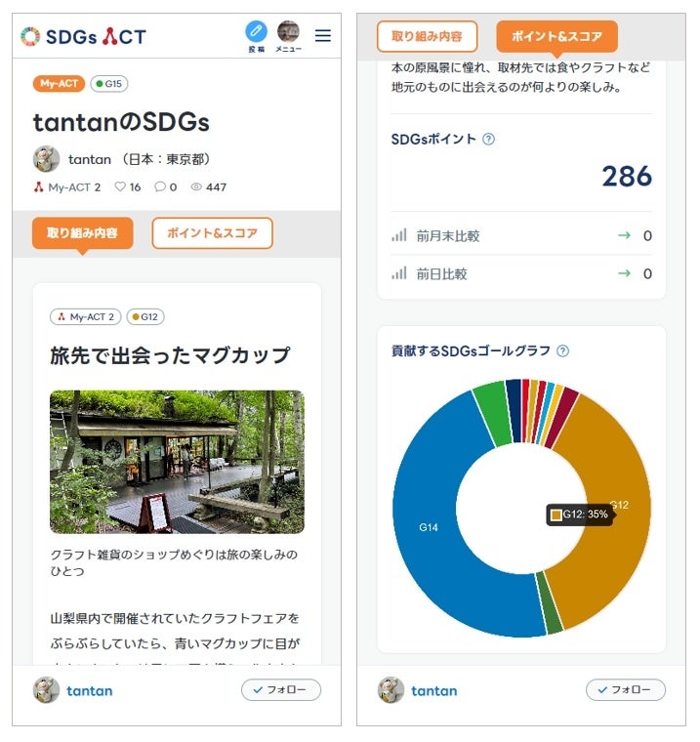
Task: Click the G15 goal tag
Action: click(x=109, y=84)
